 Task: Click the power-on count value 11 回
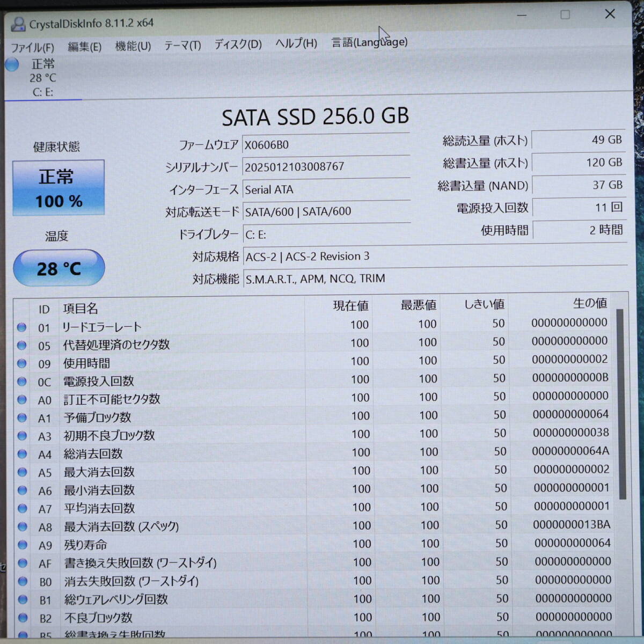click(580, 208)
